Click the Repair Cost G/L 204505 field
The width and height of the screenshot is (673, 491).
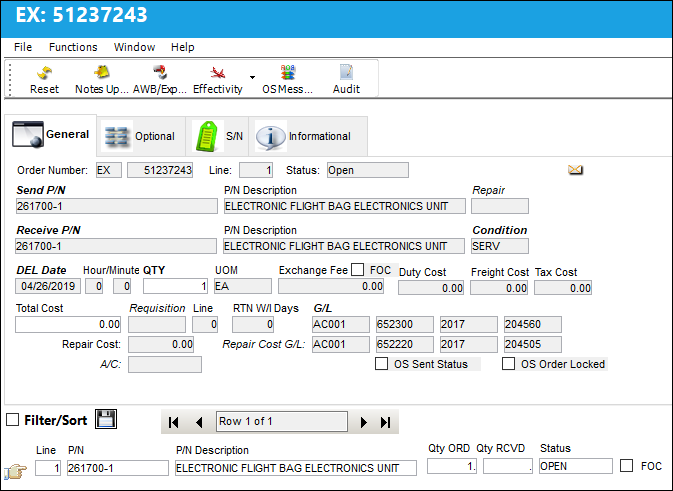pyautogui.click(x=533, y=344)
